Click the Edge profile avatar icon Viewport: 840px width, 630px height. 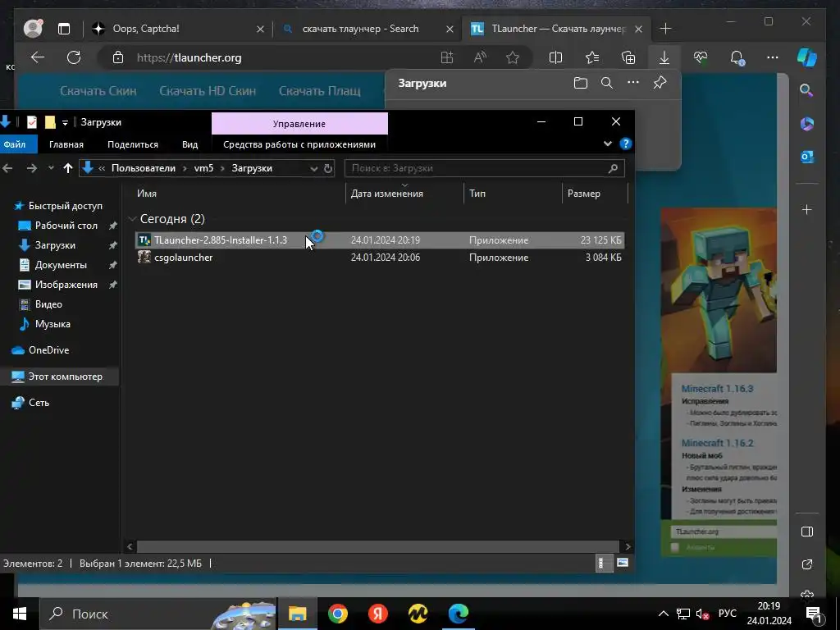coord(33,29)
